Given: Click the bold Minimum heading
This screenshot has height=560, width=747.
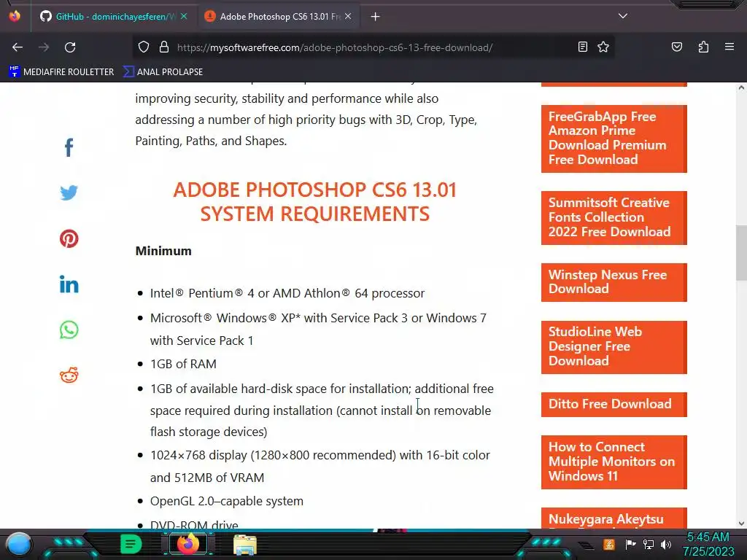Looking at the screenshot, I should tap(163, 251).
